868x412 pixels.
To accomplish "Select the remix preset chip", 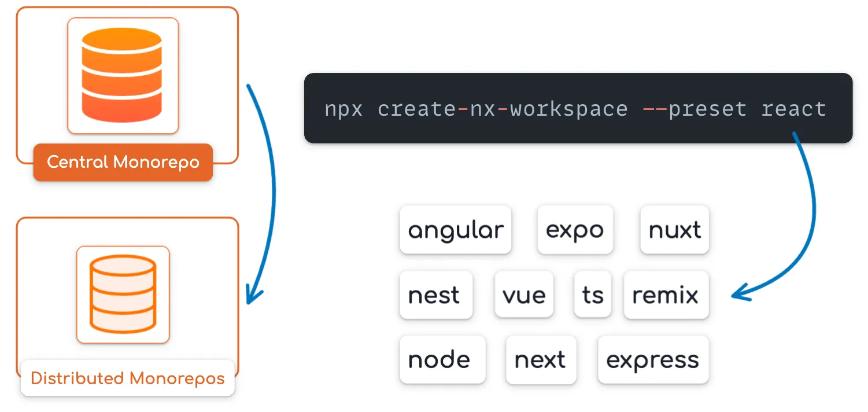I will 666,295.
